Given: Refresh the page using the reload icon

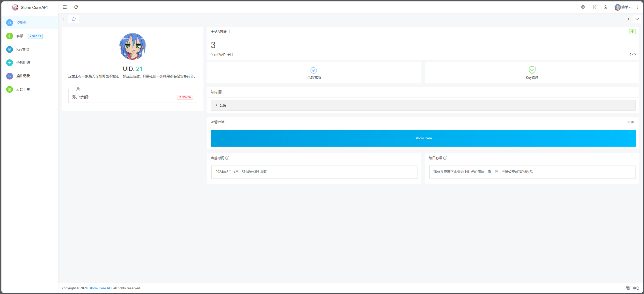Looking at the screenshot, I should coord(76,7).
